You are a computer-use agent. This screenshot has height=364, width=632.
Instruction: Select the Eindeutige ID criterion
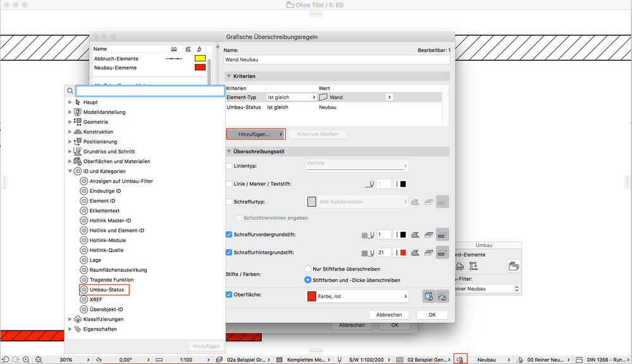click(x=105, y=191)
